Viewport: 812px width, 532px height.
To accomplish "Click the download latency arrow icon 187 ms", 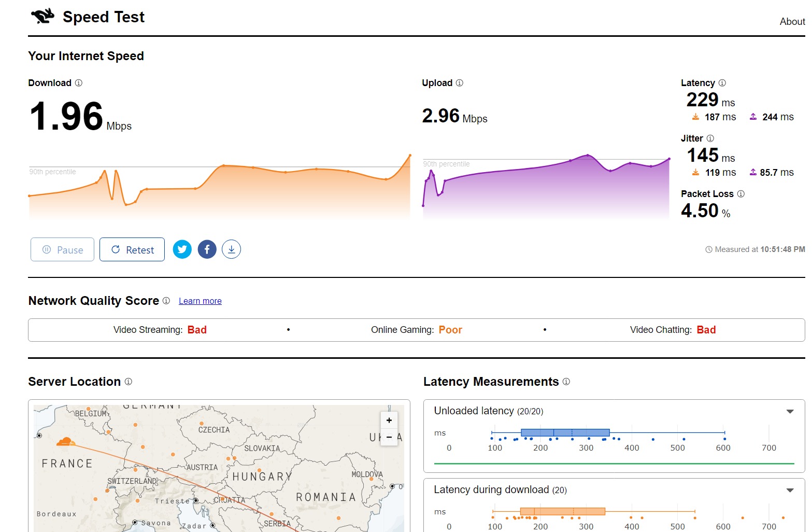I will 695,117.
